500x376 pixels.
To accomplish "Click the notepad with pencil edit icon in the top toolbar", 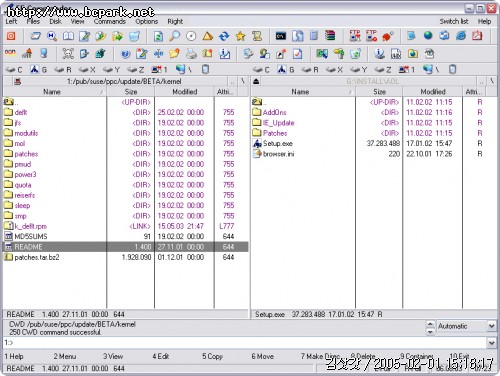I will (x=85, y=36).
